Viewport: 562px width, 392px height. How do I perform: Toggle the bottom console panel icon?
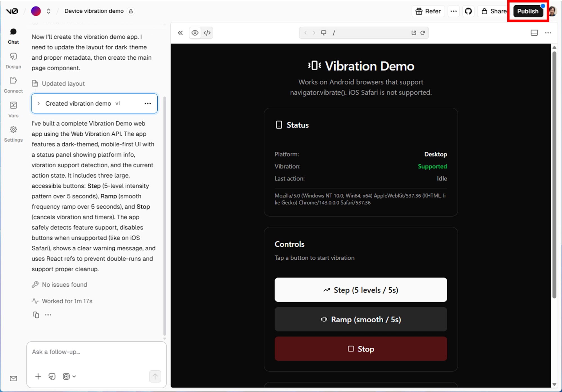534,33
